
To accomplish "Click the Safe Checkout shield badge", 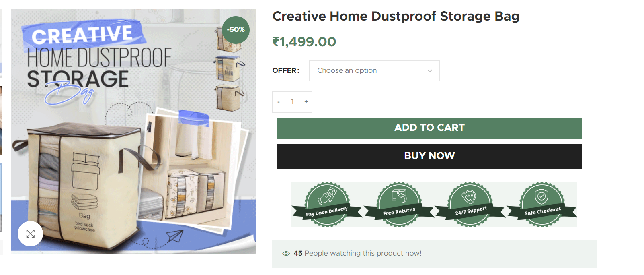I will tap(542, 205).
